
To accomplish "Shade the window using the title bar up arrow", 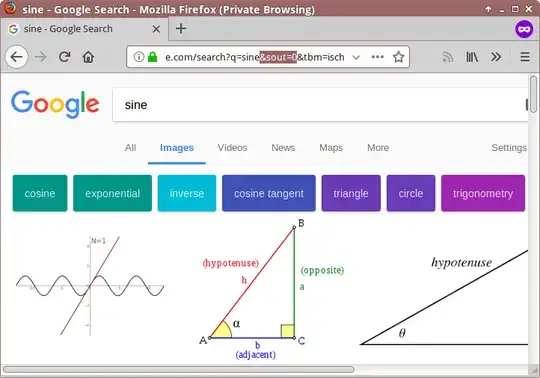I will click(488, 9).
